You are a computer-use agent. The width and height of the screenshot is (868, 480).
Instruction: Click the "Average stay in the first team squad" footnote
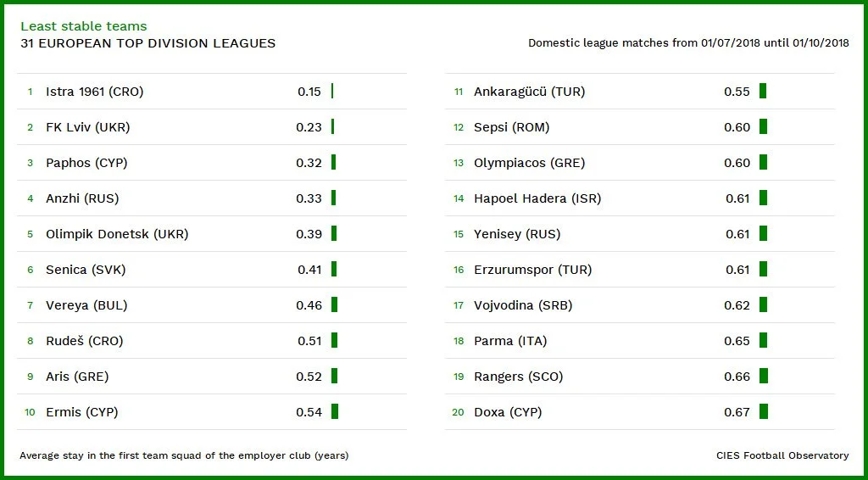click(184, 455)
